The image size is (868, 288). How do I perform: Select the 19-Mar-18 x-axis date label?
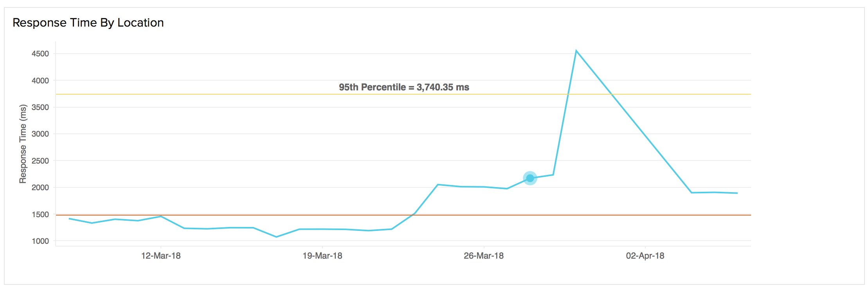322,256
